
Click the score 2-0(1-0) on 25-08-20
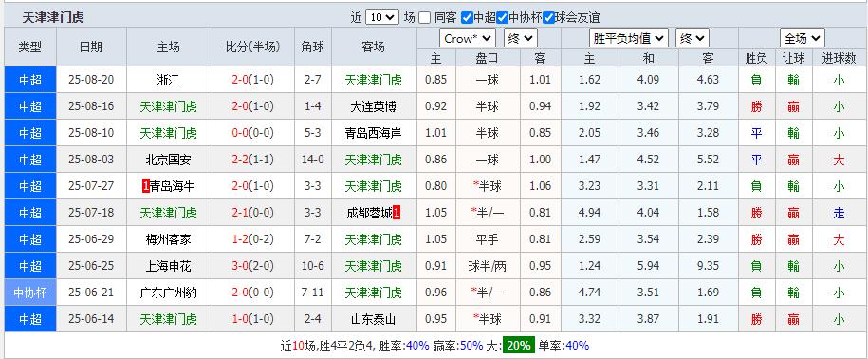pyautogui.click(x=253, y=80)
